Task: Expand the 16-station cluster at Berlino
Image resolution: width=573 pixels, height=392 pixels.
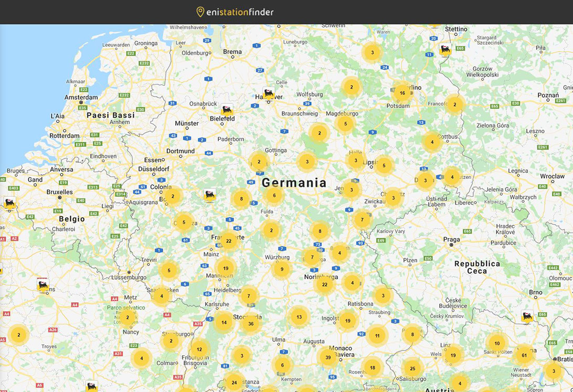Action: pyautogui.click(x=402, y=93)
